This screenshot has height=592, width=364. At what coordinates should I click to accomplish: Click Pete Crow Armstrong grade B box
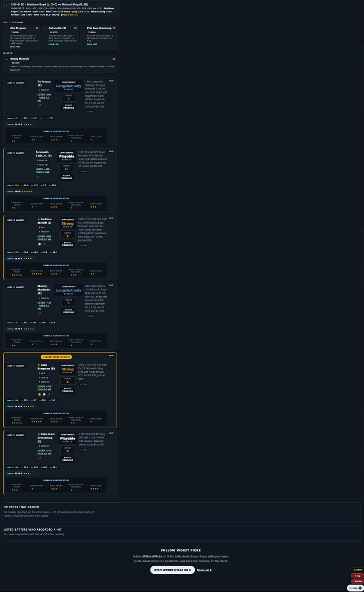tap(68, 450)
